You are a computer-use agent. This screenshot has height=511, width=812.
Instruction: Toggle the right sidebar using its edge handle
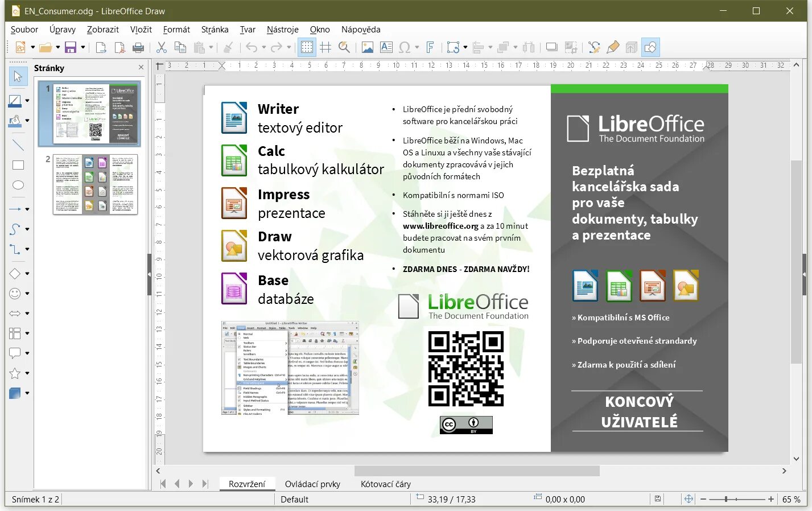(x=804, y=274)
